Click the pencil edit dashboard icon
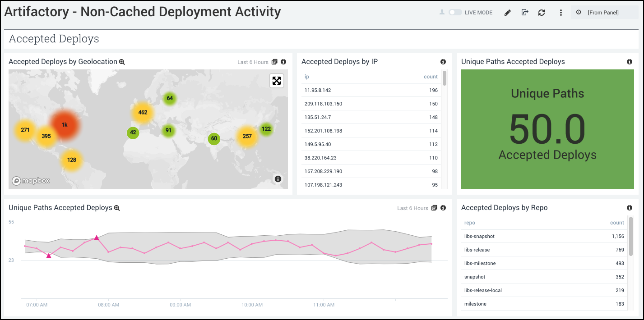Screen dimensions: 644x320 pyautogui.click(x=507, y=13)
